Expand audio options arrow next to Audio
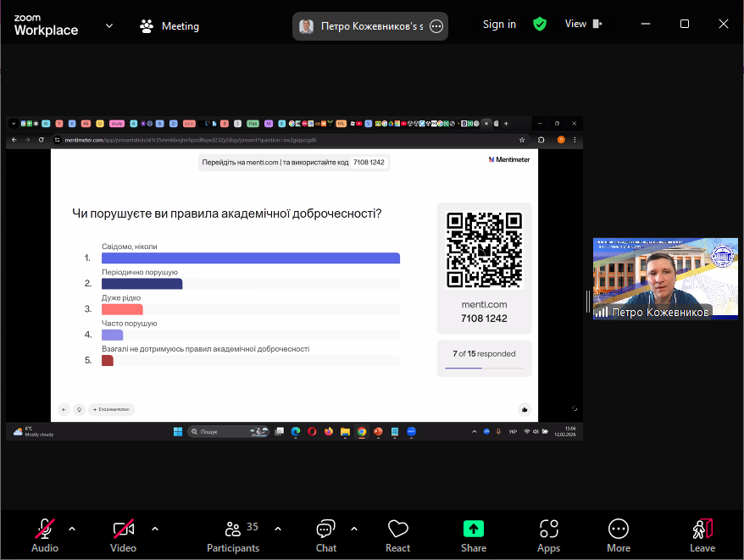The image size is (744, 560). (x=72, y=529)
